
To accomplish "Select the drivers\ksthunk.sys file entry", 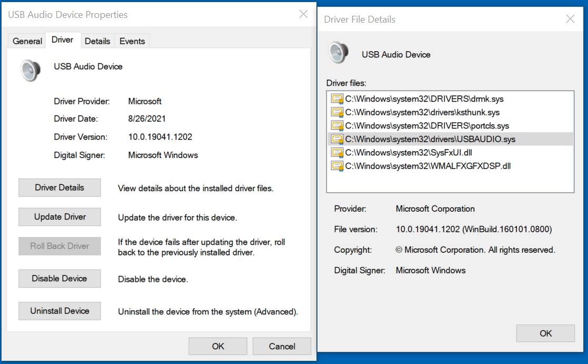I will pos(450,112).
